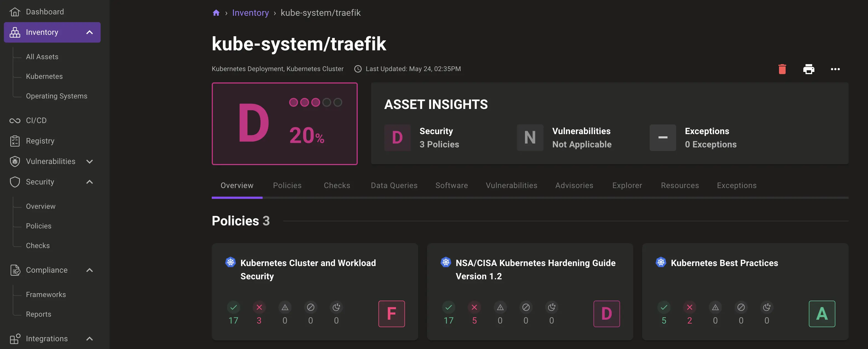Click the Security shield icon
The height and width of the screenshot is (349, 868).
point(15,182)
